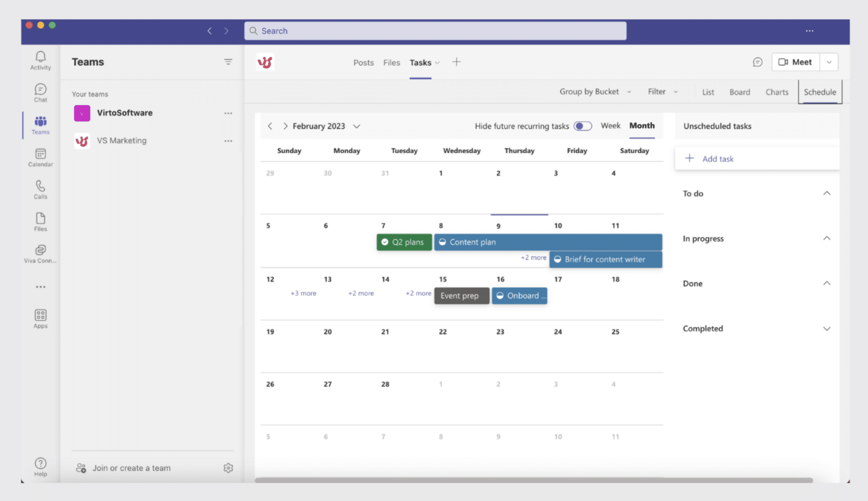Switch to the Posts tab

(363, 62)
